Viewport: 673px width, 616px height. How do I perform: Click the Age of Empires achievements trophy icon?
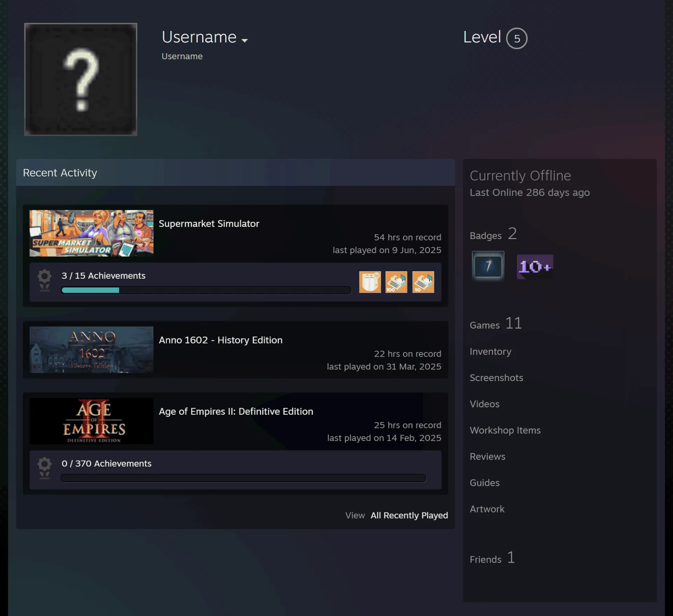click(x=45, y=468)
